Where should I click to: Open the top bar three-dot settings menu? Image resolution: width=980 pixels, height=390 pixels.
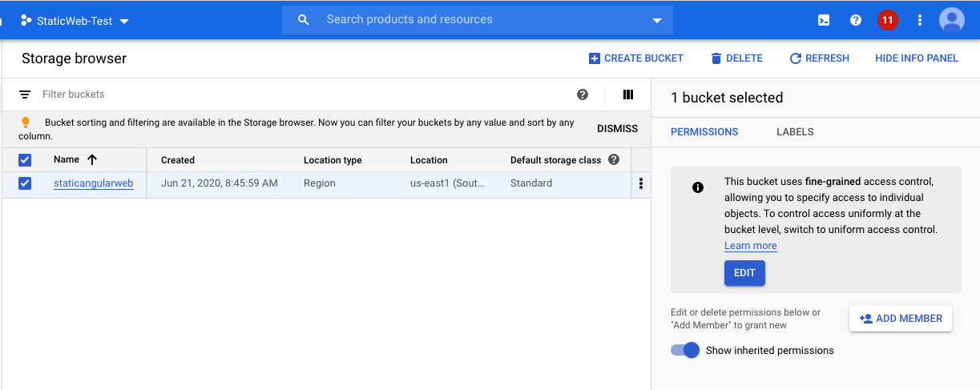pyautogui.click(x=920, y=20)
